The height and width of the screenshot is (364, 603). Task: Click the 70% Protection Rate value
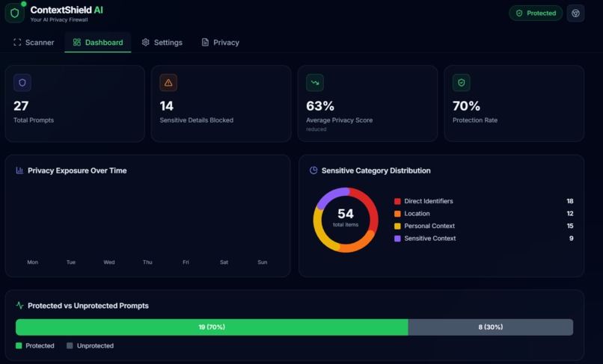pos(466,105)
